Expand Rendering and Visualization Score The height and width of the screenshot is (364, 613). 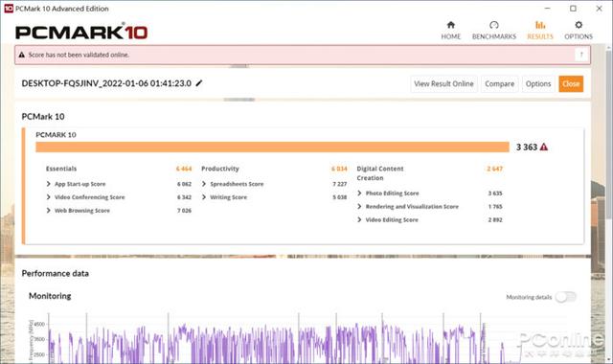pyautogui.click(x=360, y=207)
